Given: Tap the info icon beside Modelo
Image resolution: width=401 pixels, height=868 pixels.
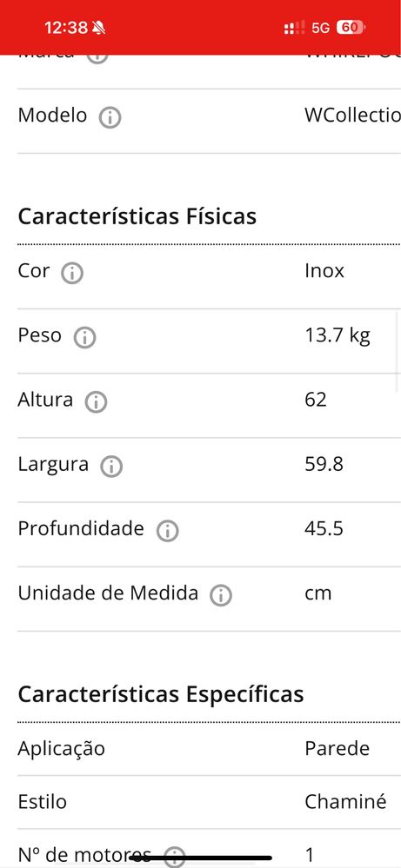Looking at the screenshot, I should pos(110,117).
